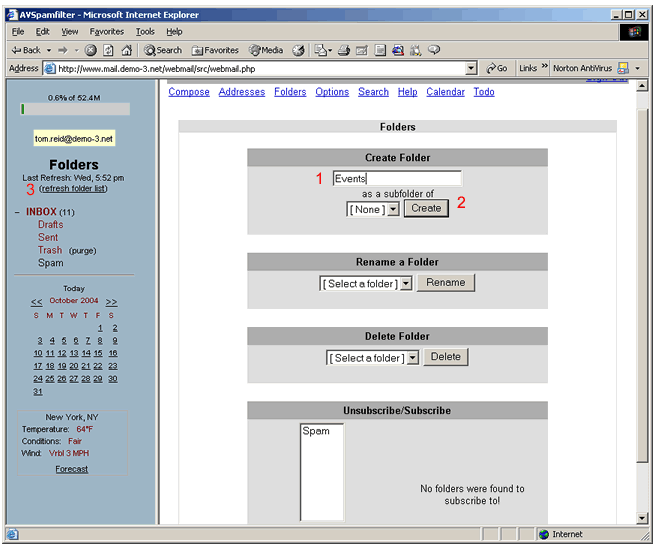This screenshot has width=660, height=548.
Task: Open the subfolder '[ None ]' dropdown
Action: pyautogui.click(x=373, y=209)
